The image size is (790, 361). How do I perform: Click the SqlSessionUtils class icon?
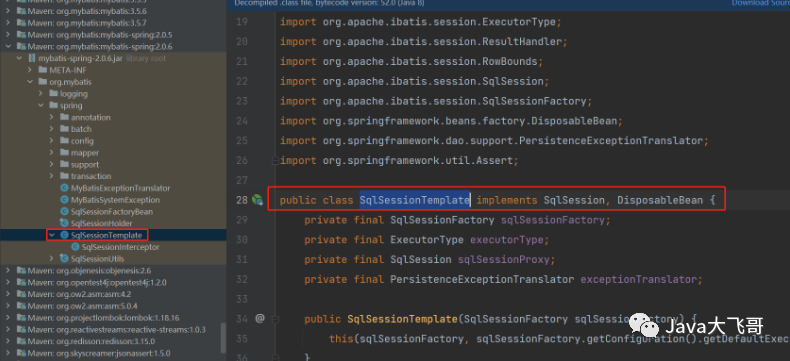tap(64, 259)
